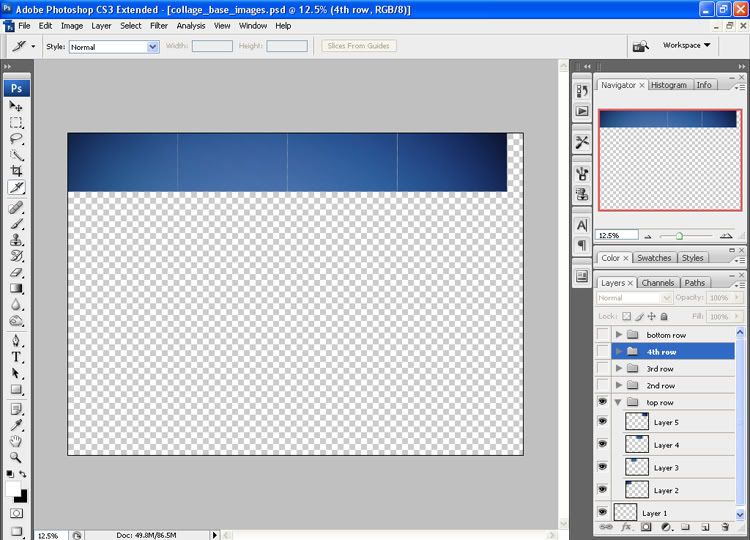Image resolution: width=750 pixels, height=540 pixels.
Task: Click the background color swatch
Action: 22,497
